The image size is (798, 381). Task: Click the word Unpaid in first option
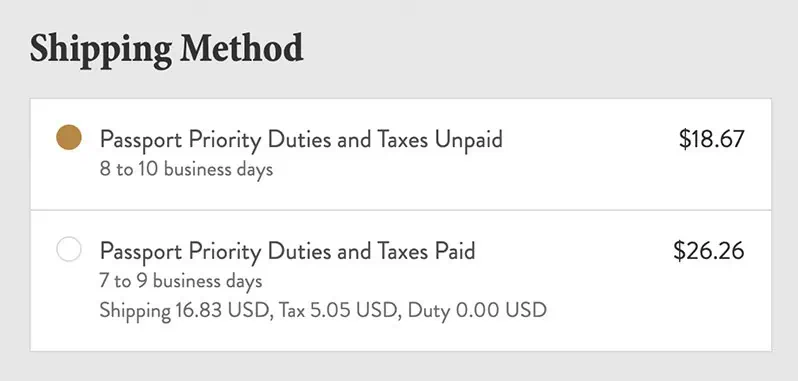pos(469,140)
